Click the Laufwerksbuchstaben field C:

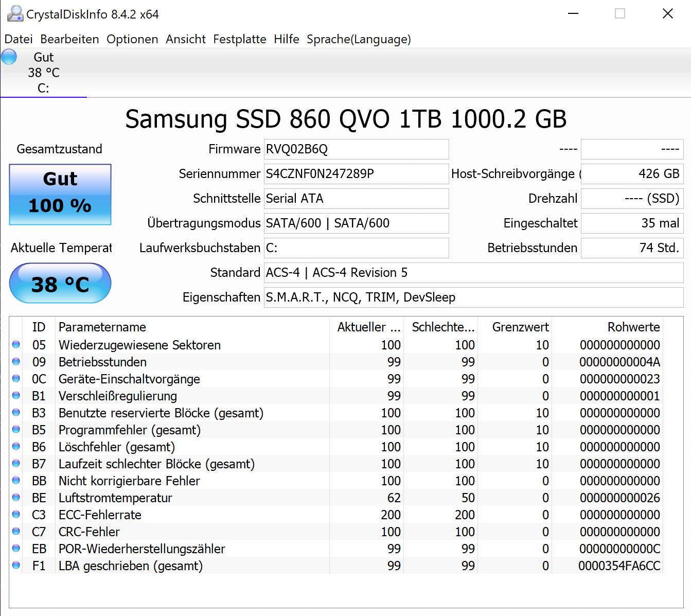pos(356,248)
